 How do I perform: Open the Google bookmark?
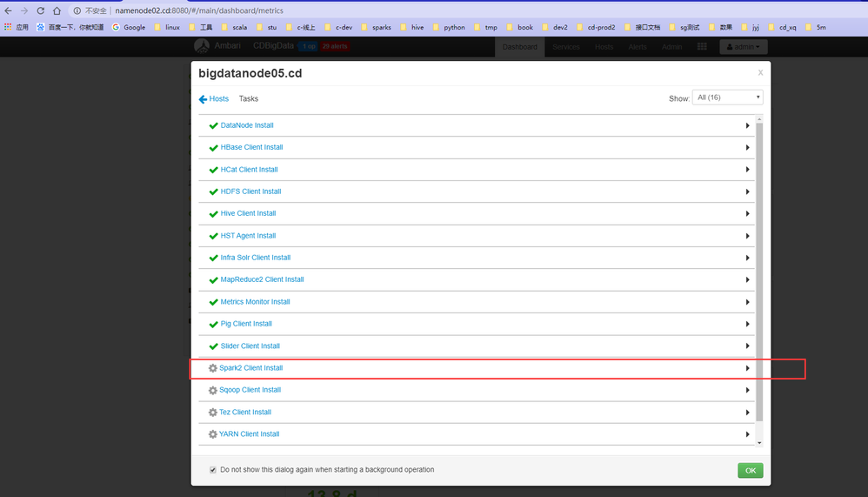[x=129, y=27]
